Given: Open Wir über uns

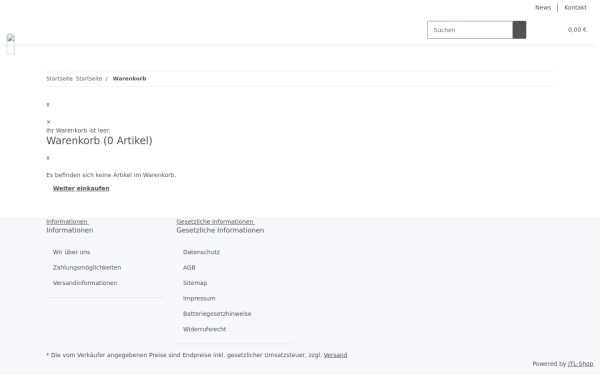Looking at the screenshot, I should [72, 252].
